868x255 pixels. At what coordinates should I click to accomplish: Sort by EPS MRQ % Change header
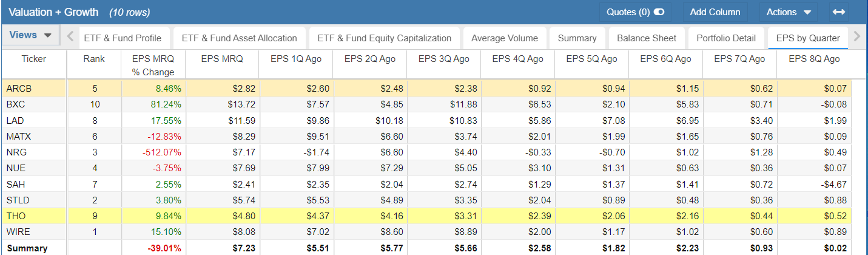[x=153, y=65]
